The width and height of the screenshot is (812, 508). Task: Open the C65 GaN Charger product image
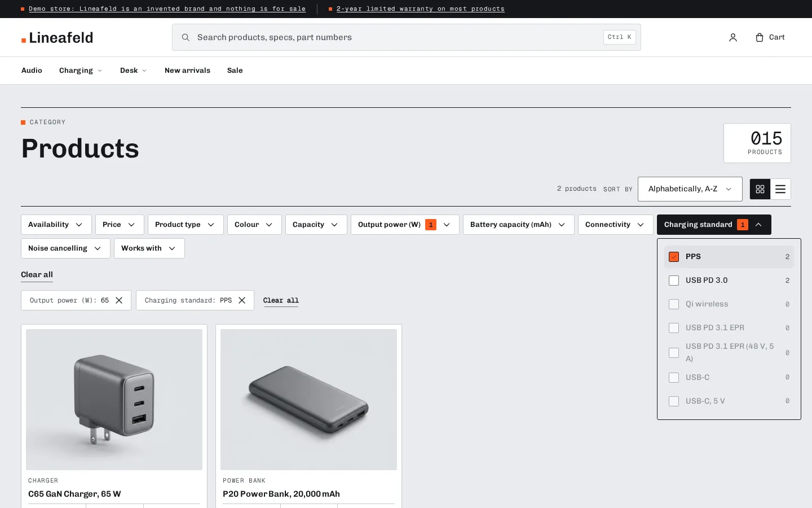[114, 400]
